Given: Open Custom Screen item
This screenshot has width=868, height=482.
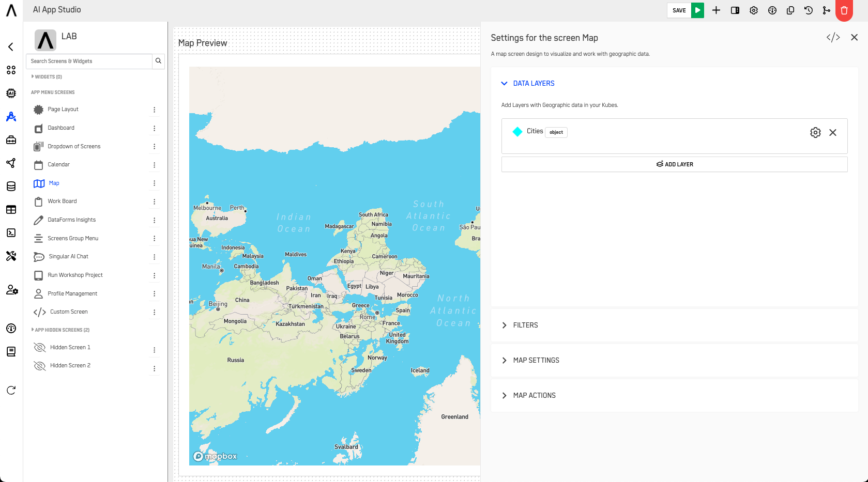Looking at the screenshot, I should 69,312.
